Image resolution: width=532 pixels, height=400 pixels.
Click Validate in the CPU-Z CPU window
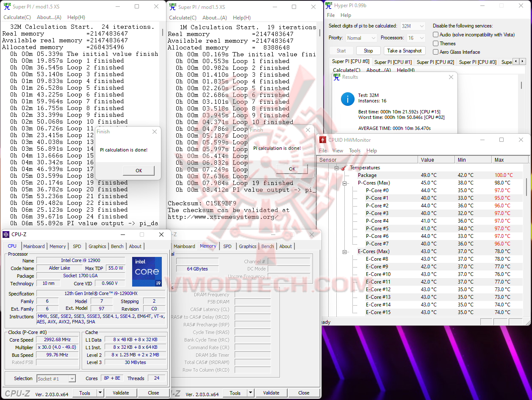pos(121,393)
